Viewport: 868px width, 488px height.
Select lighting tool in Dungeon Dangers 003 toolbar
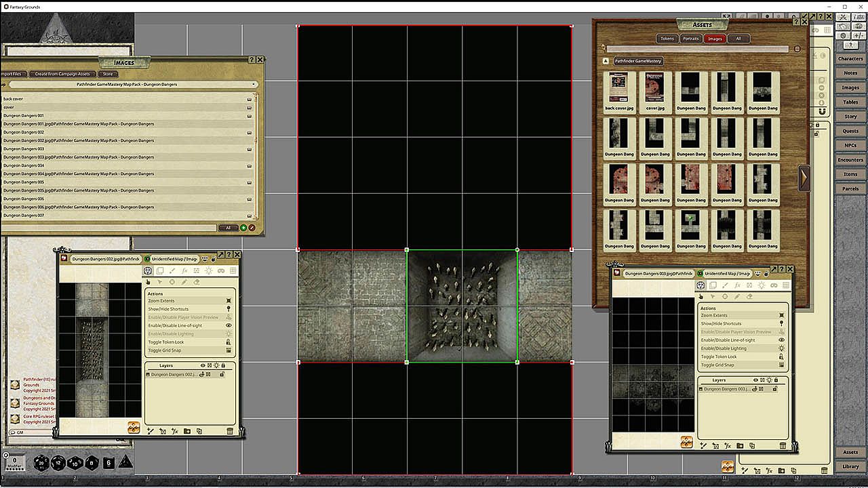tap(762, 286)
